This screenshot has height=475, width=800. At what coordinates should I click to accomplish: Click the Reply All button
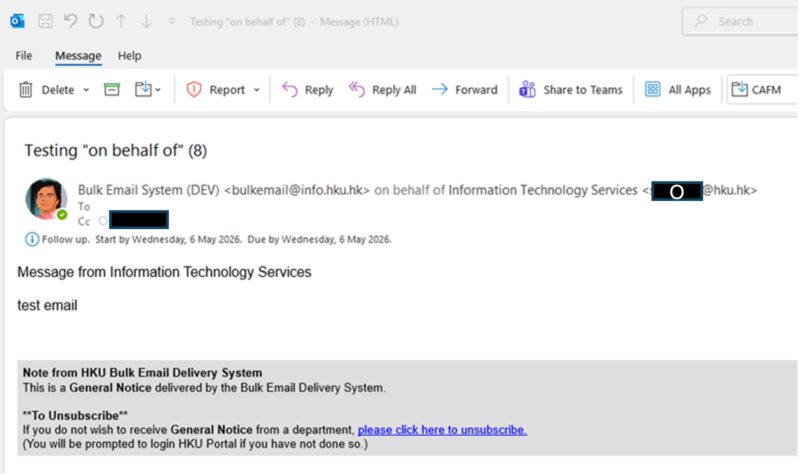(x=383, y=90)
